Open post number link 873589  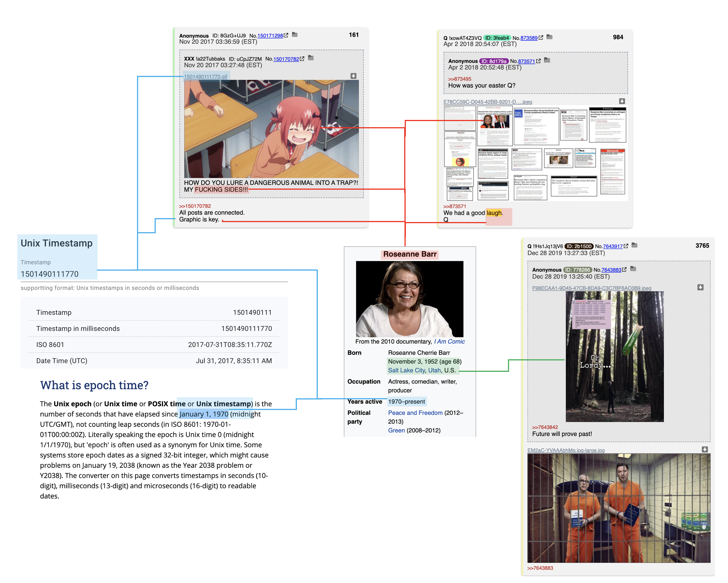529,38
